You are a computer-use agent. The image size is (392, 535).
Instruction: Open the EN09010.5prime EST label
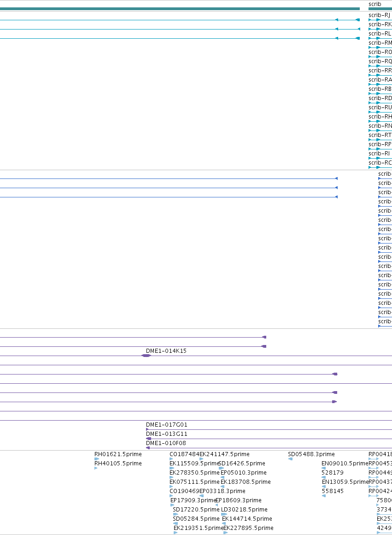pyautogui.click(x=345, y=464)
